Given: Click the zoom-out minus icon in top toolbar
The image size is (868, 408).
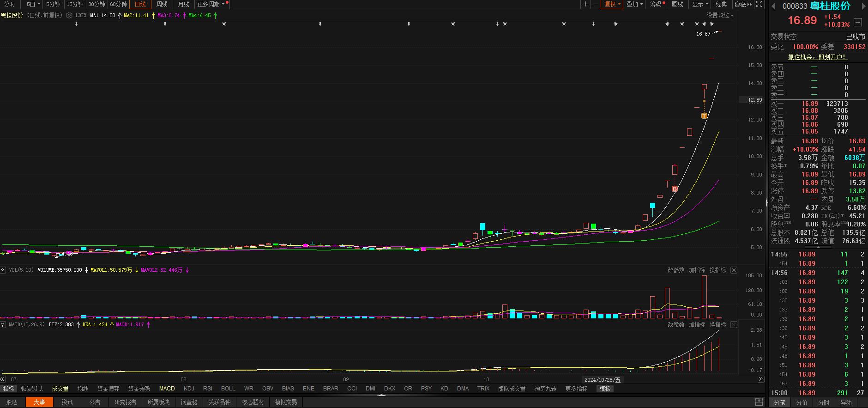Looking at the screenshot, I should pos(596,4).
